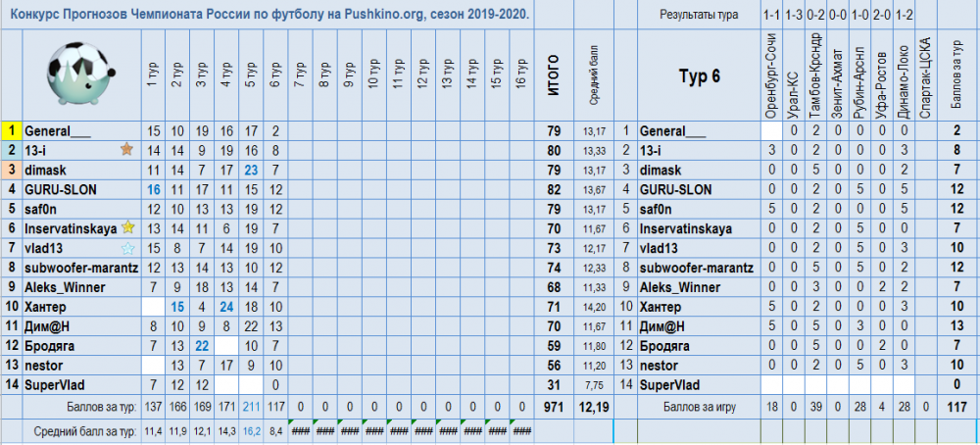Select dimask's highlighted 23 in round 5

(x=251, y=170)
